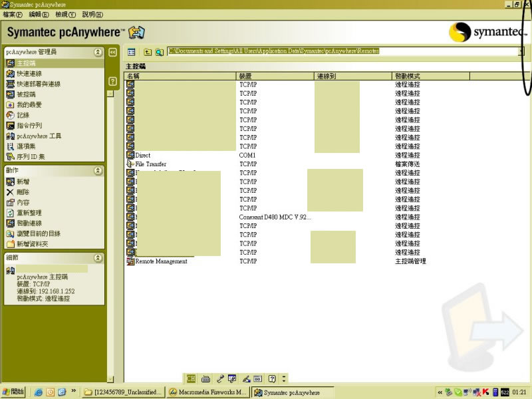Go up one folder level icon
532x399 pixels.
click(x=147, y=52)
